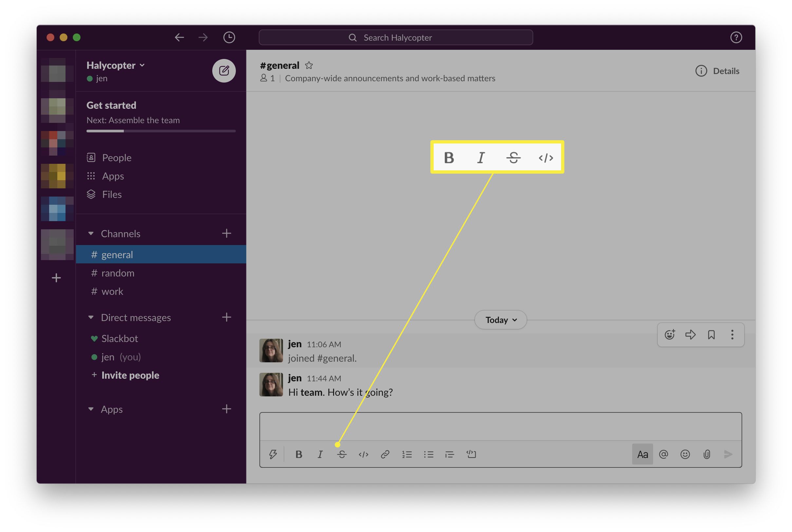This screenshot has width=792, height=532.
Task: Click the Emoji reaction icon on message
Action: point(669,335)
